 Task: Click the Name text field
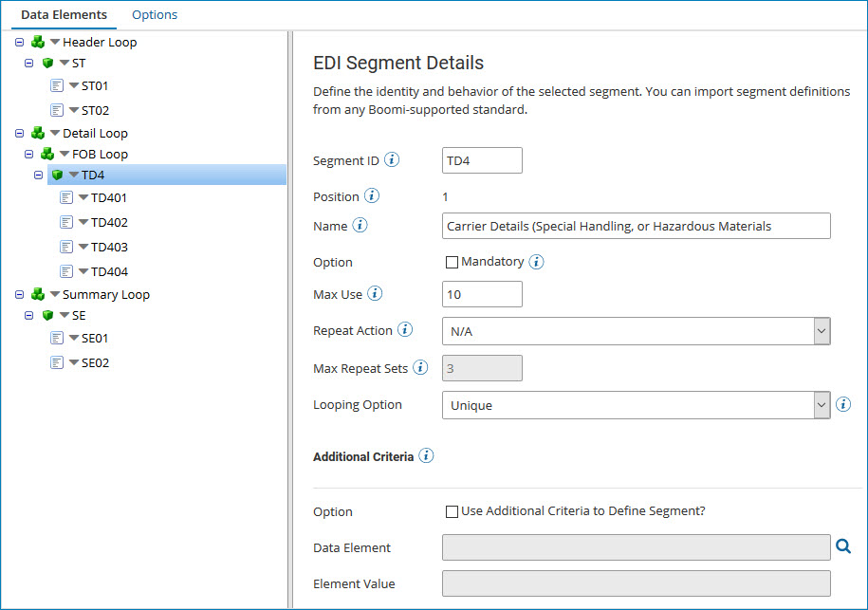(x=636, y=226)
